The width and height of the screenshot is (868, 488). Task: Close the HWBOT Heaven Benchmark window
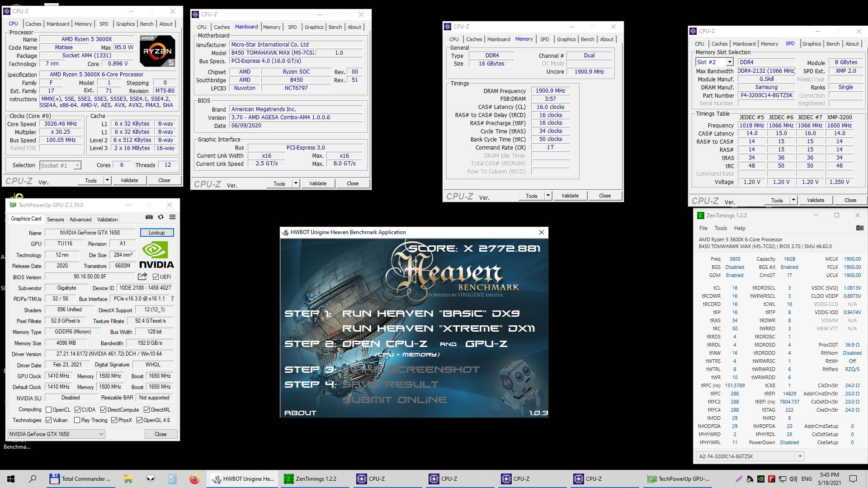pyautogui.click(x=541, y=232)
